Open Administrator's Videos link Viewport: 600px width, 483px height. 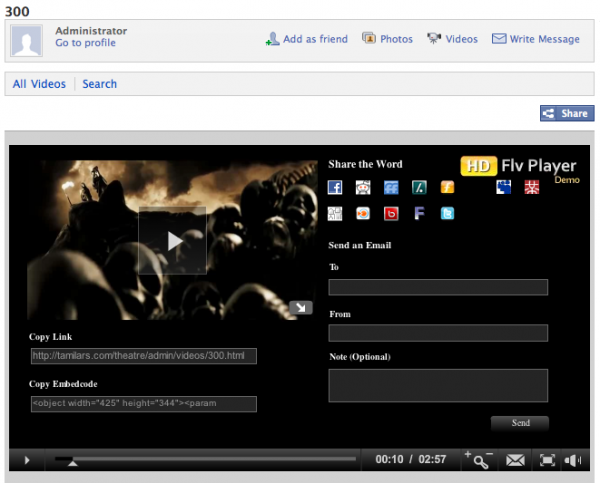click(453, 39)
